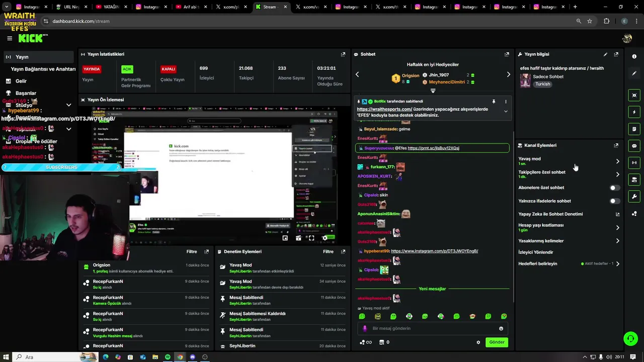Click the screen-capture sidebar icon
Viewport: 644px width, 362px height.
(634, 95)
